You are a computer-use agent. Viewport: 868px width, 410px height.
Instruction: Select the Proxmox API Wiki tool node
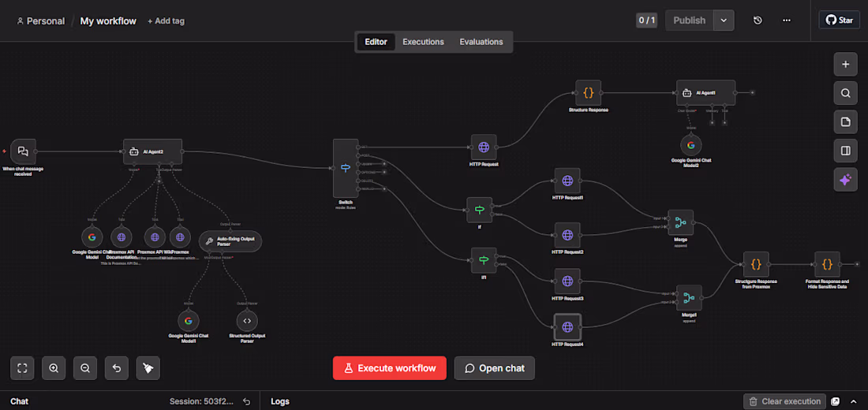point(155,237)
